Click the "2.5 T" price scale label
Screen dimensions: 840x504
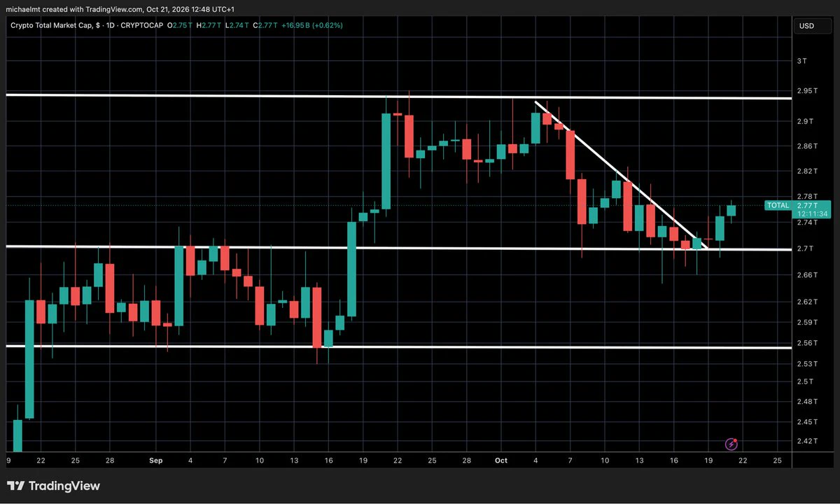point(804,381)
